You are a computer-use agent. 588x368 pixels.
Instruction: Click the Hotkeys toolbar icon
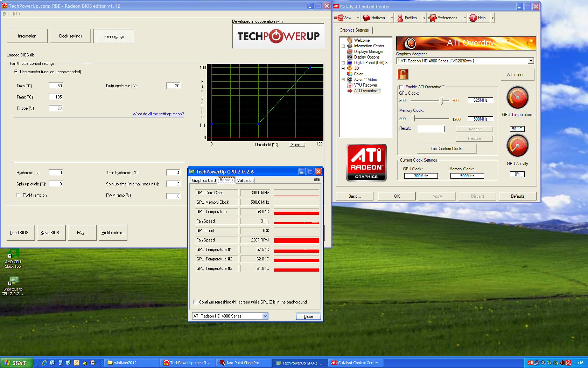(x=366, y=18)
